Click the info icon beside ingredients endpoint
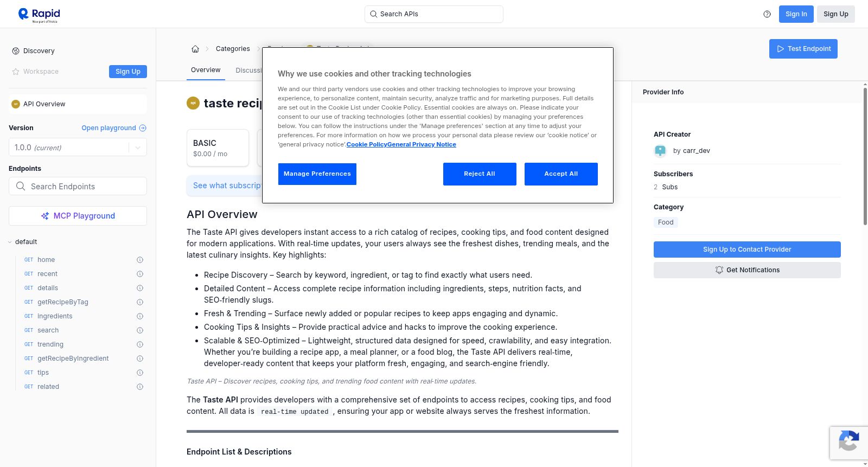868x467 pixels. coord(140,316)
